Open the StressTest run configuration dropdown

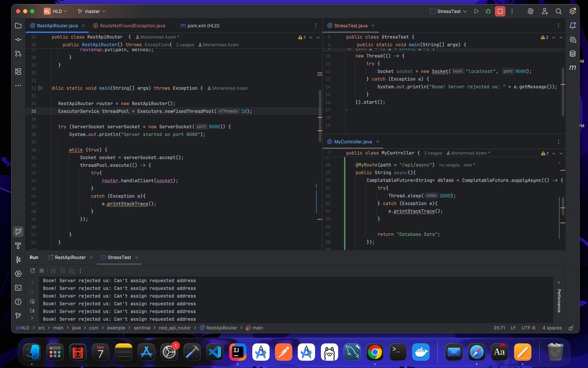point(447,11)
